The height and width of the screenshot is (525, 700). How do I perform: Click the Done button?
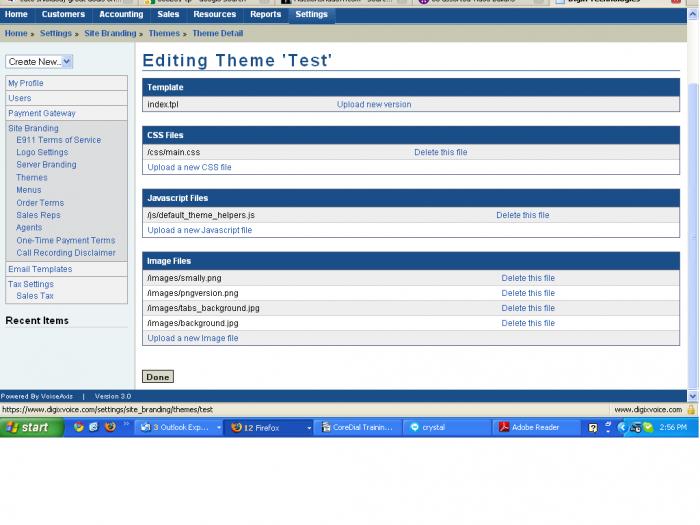coord(158,377)
